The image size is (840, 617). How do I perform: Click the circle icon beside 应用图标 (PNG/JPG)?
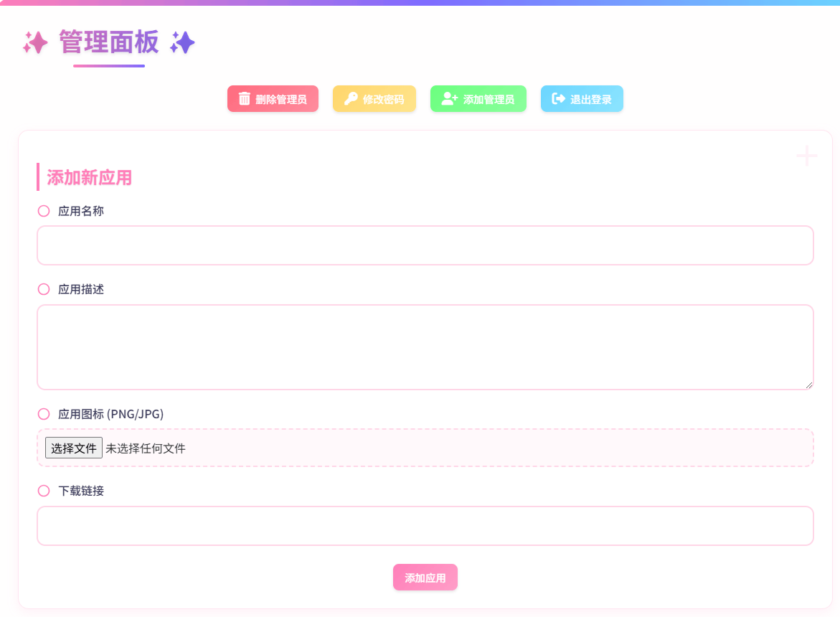point(44,414)
